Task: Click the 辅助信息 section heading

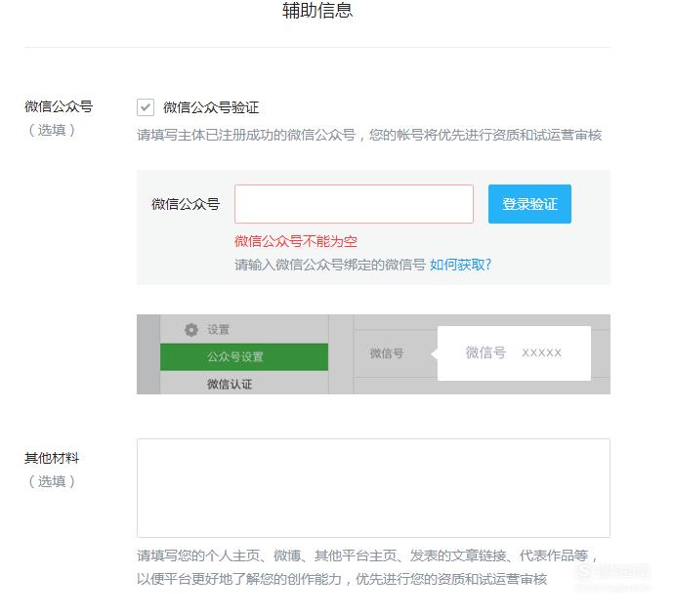Action: (317, 11)
